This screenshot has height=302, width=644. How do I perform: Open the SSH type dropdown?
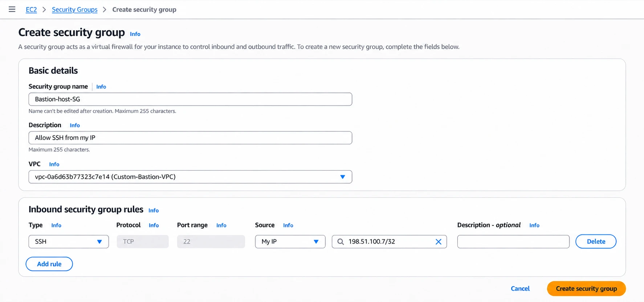point(69,242)
